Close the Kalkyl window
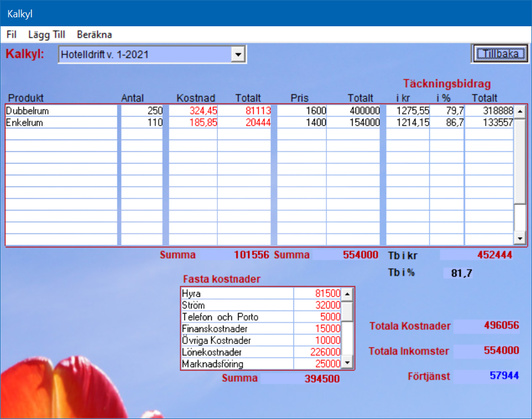Image resolution: width=532 pixels, height=419 pixels. pyautogui.click(x=518, y=13)
